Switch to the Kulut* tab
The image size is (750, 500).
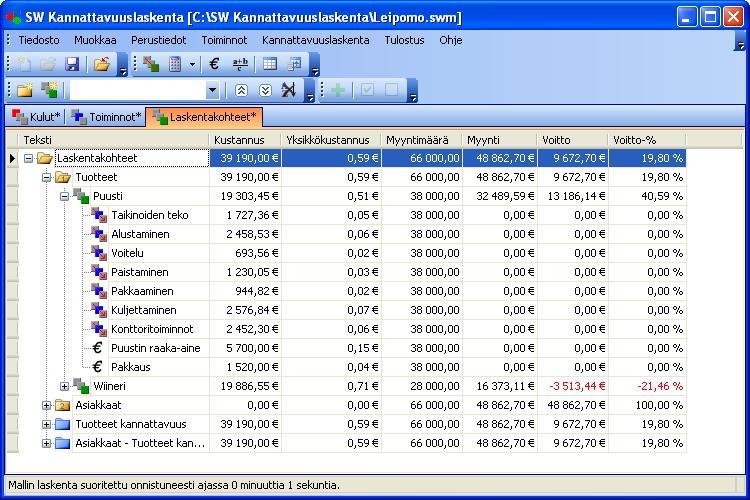(36, 117)
